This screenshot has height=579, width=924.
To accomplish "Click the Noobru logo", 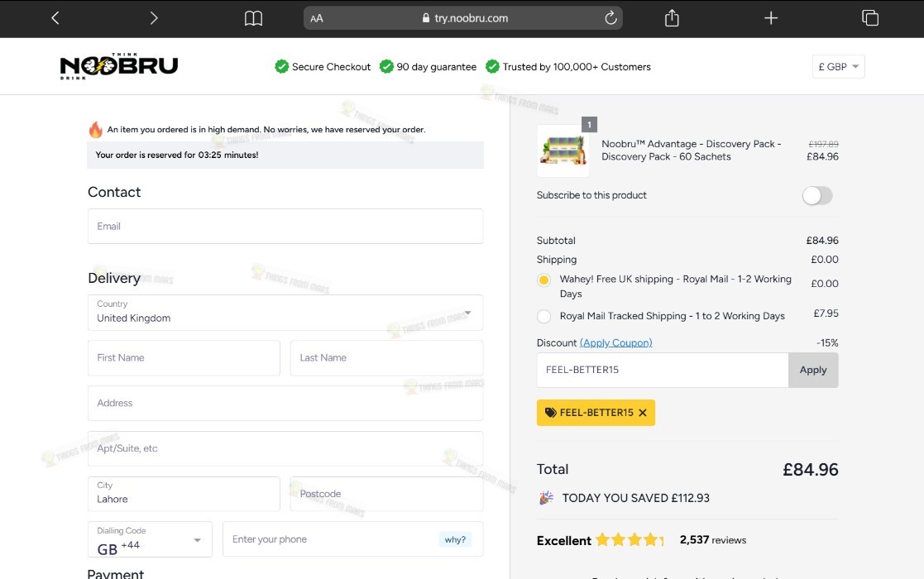I will [x=118, y=66].
